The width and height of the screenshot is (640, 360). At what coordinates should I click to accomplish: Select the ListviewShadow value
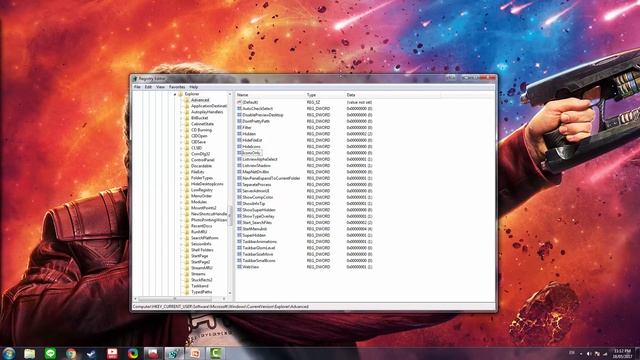(x=256, y=166)
